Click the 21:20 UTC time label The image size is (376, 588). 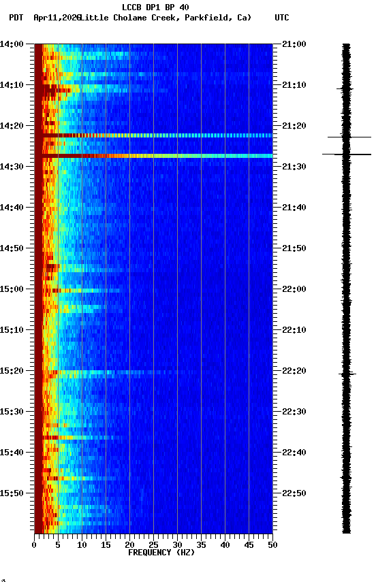tap(294, 126)
